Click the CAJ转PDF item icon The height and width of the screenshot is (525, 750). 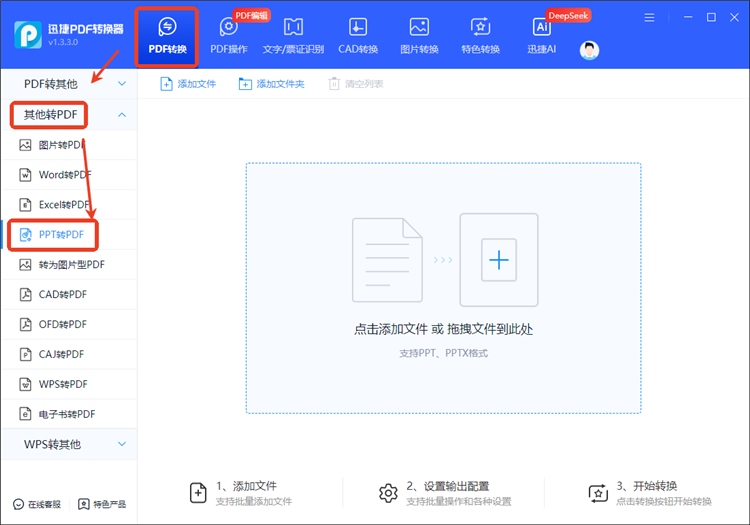tap(25, 354)
